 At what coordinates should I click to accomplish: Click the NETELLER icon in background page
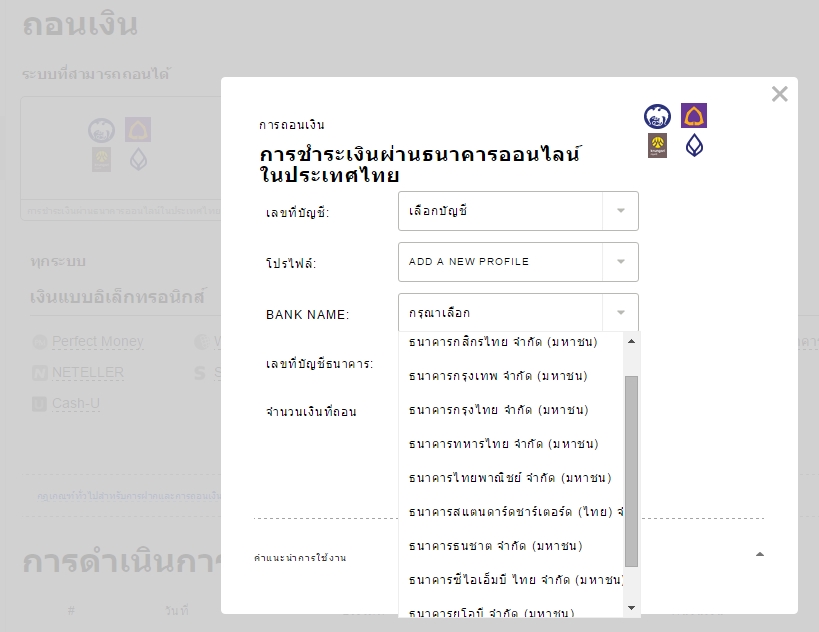pos(40,373)
